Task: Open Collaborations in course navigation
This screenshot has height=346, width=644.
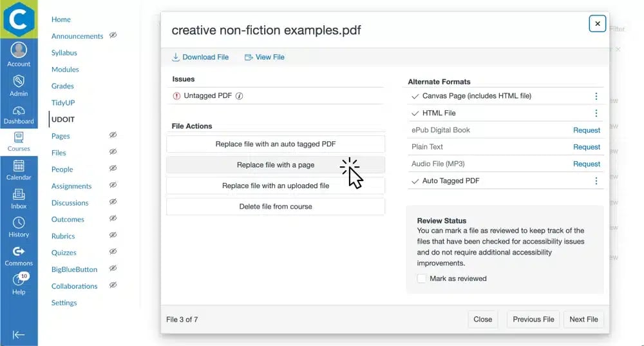Action: point(74,287)
